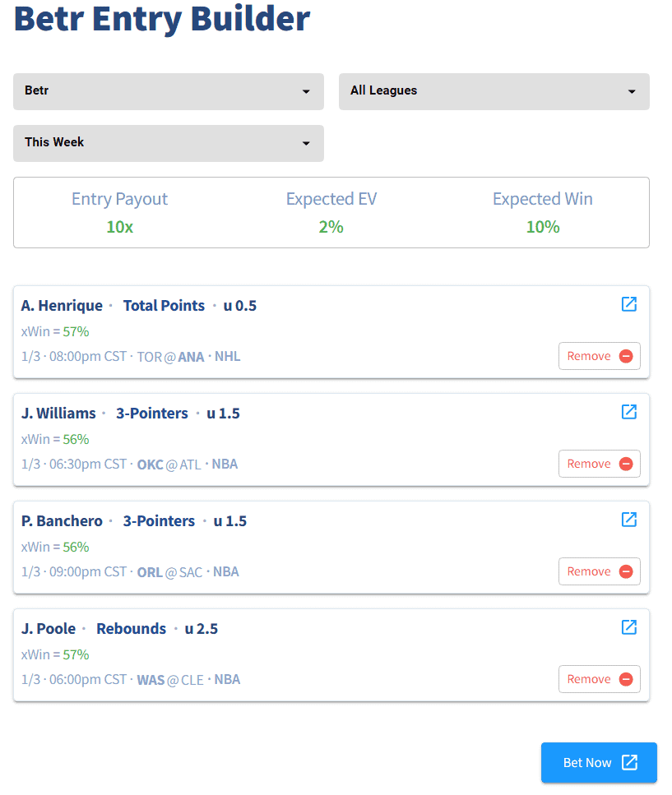Image resolution: width=672 pixels, height=795 pixels.
Task: Remove the J. Williams 3-Pointers pick
Action: (x=600, y=464)
